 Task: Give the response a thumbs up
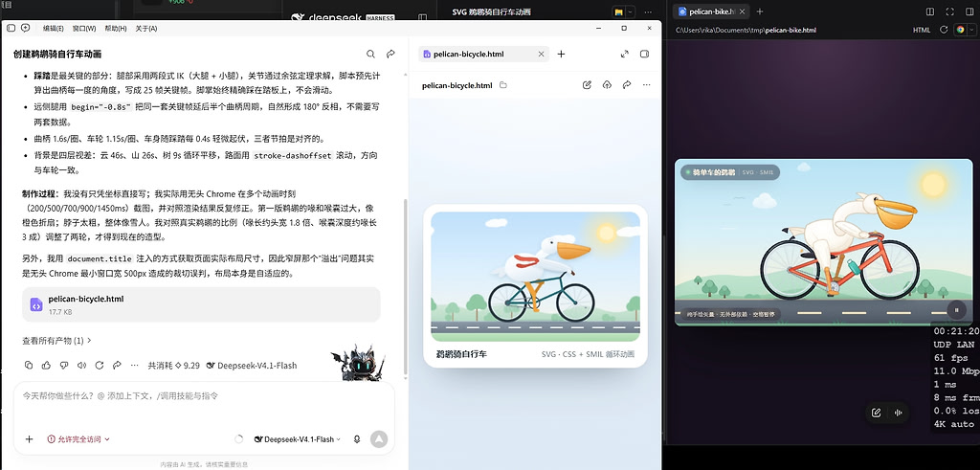tap(46, 365)
